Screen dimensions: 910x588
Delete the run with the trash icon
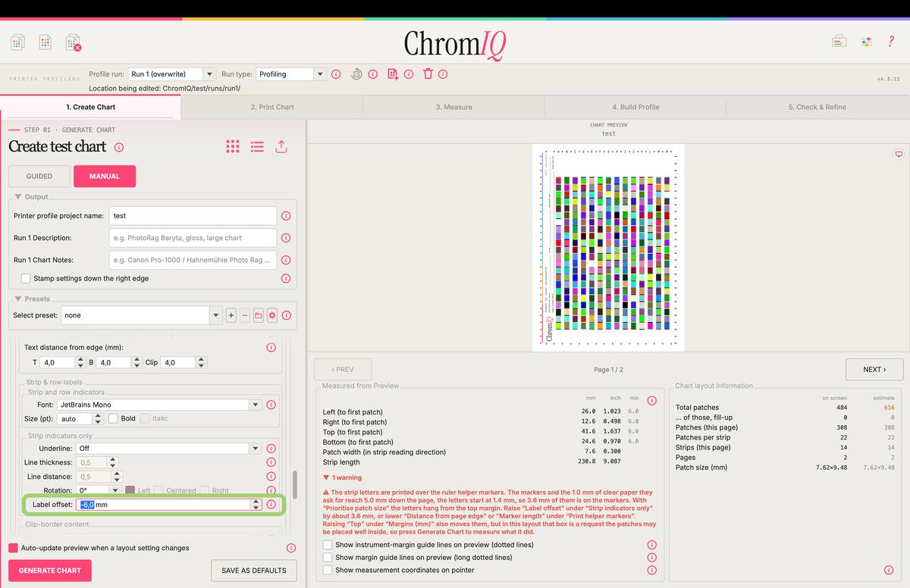428,74
